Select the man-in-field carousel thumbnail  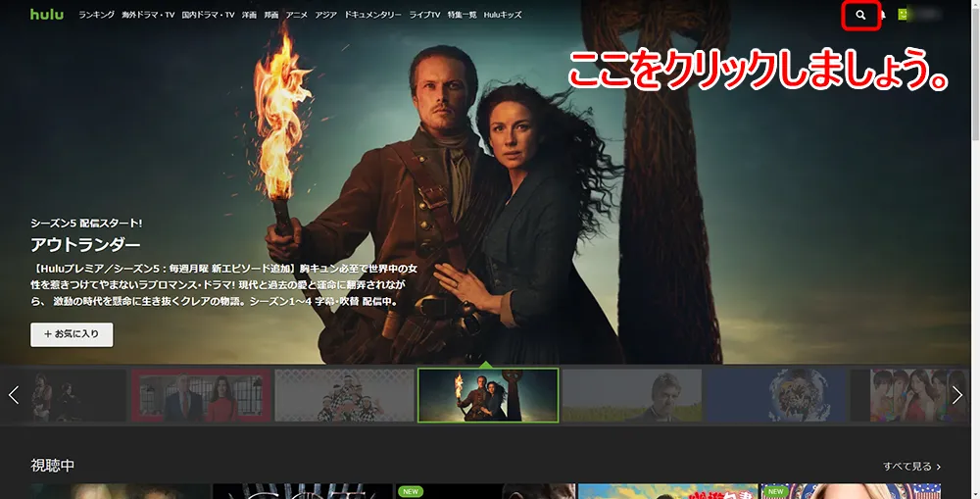[x=632, y=395]
